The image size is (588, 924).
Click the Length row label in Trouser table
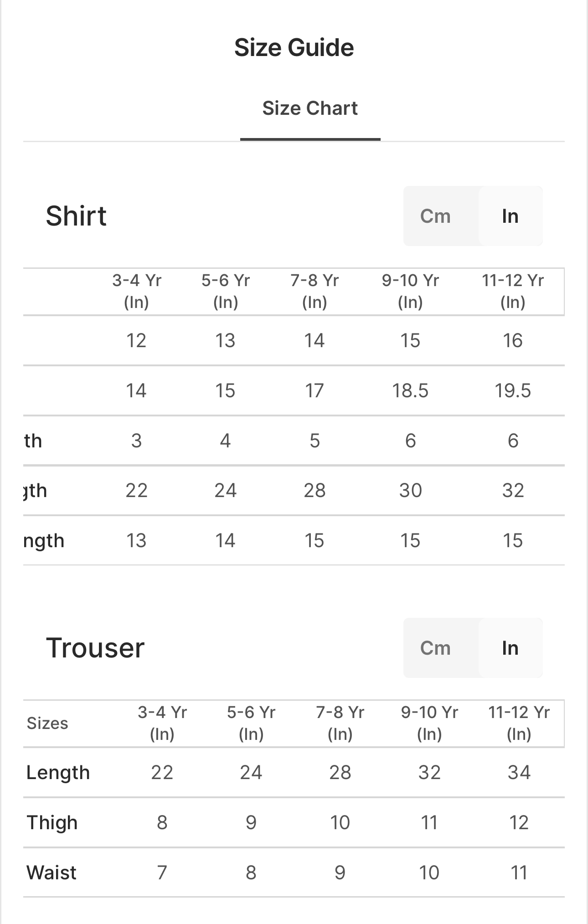point(58,772)
